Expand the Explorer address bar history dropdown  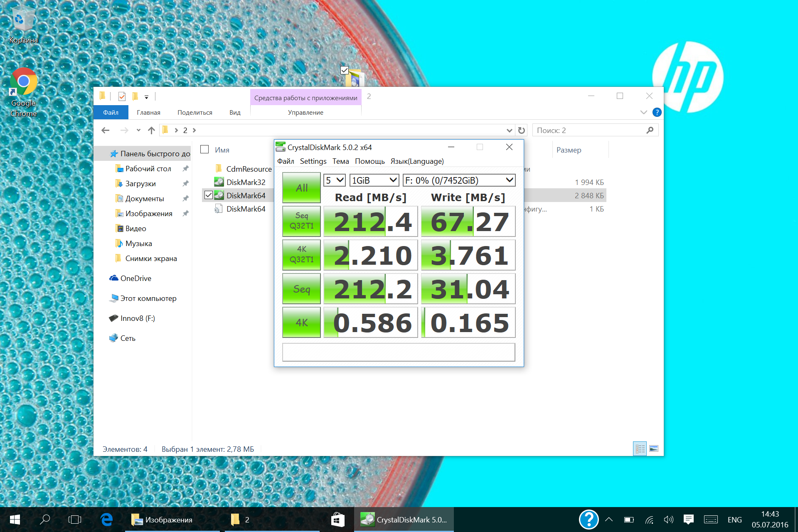[510, 131]
